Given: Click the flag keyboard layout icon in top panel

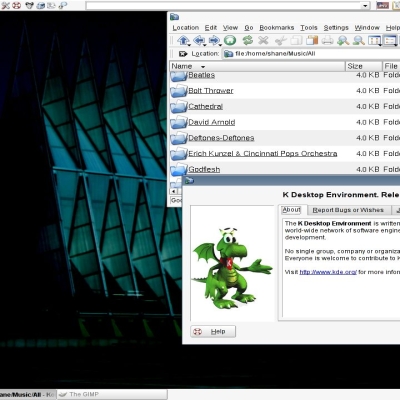Looking at the screenshot, I should (382, 5).
